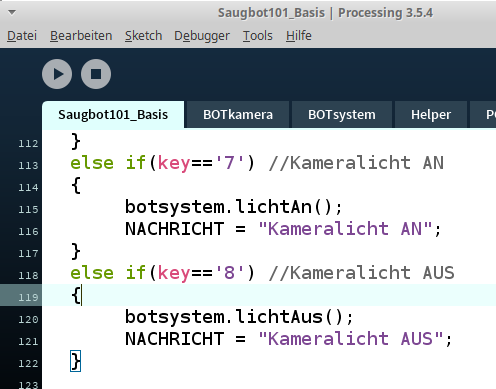Click the '8' character literal
Screen dimensions: 496x389
[230, 273]
